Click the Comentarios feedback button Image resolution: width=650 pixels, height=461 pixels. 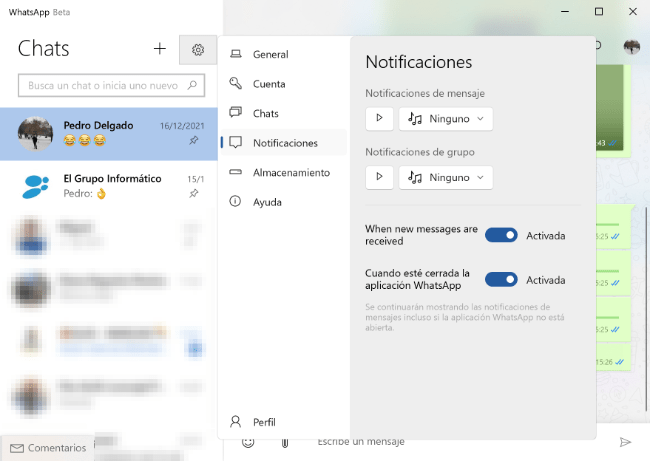47,448
